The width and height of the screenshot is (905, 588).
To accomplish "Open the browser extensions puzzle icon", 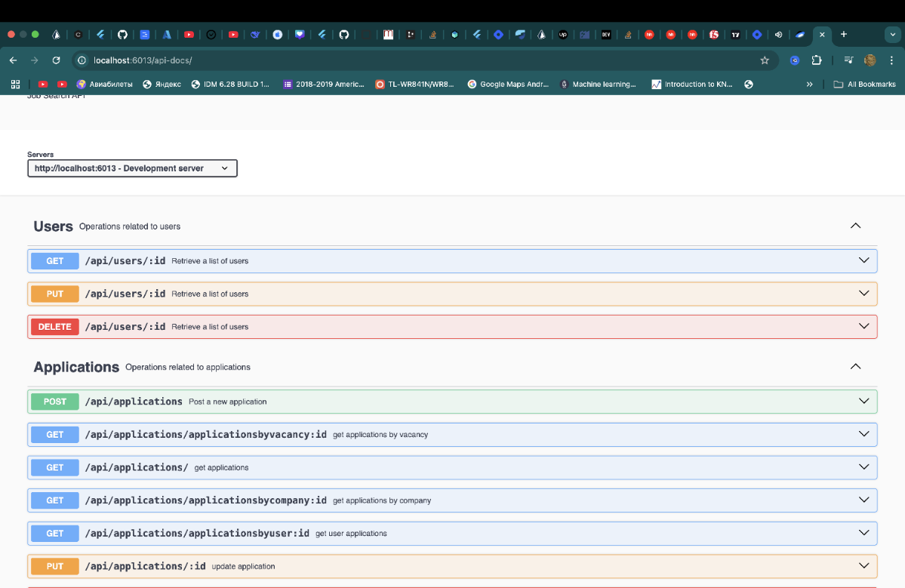I will (817, 60).
